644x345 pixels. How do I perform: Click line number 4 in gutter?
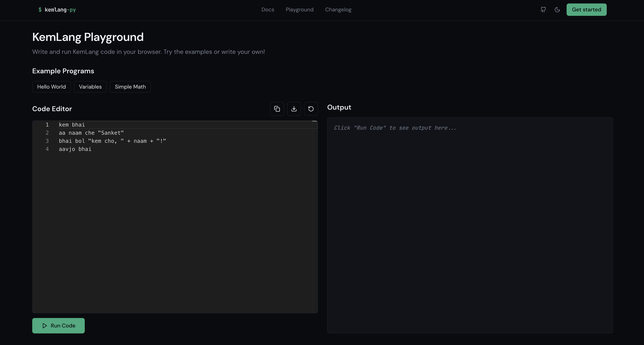(x=47, y=149)
